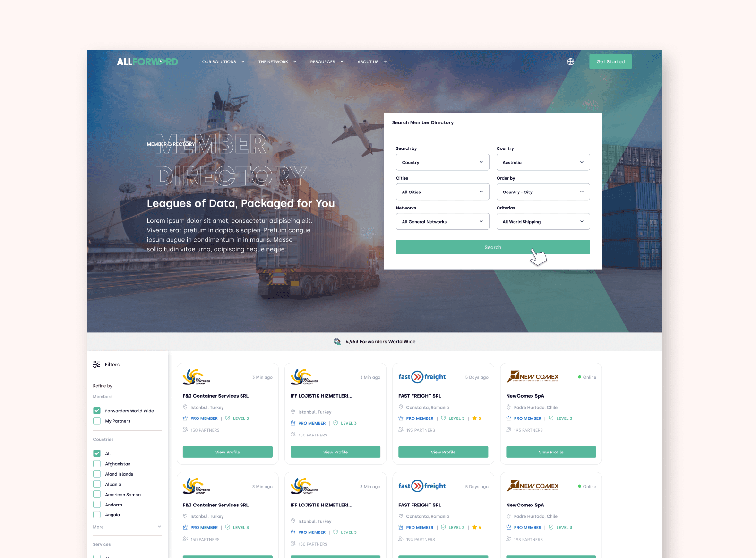Click location pin on first-row FAST FREIGHT card
This screenshot has height=558, width=756.
pos(401,407)
